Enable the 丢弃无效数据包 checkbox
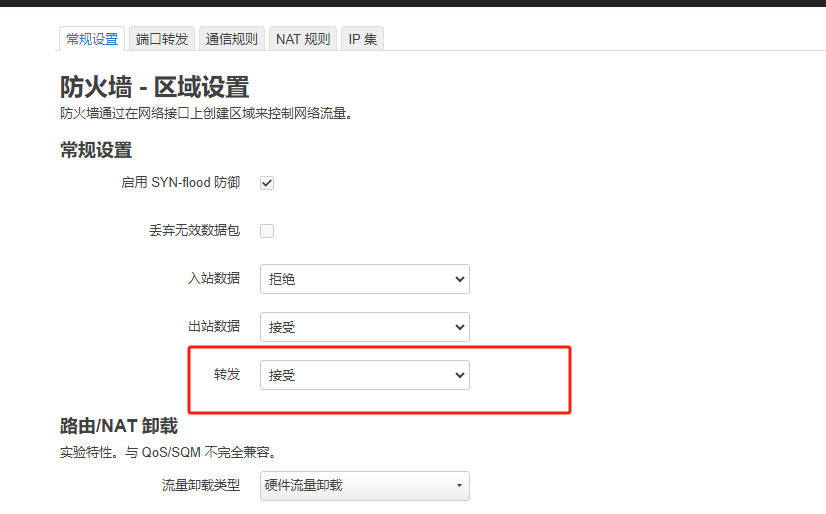This screenshot has width=826, height=514. point(267,231)
